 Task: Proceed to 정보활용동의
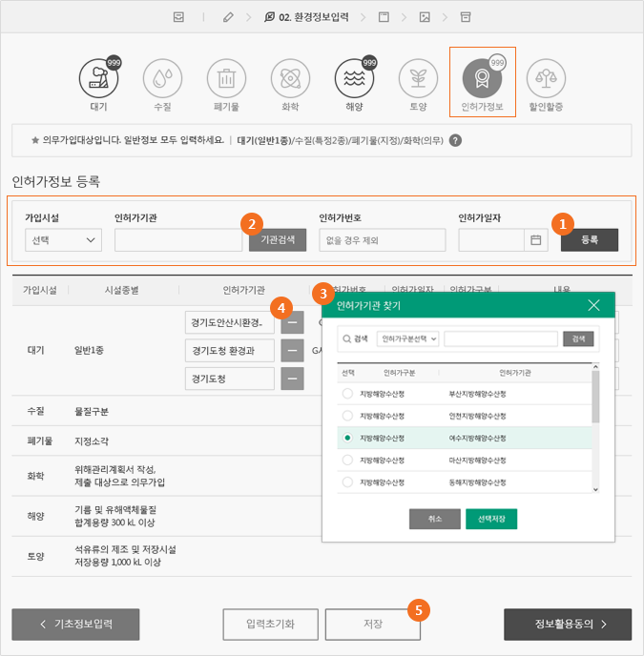pyautogui.click(x=568, y=625)
